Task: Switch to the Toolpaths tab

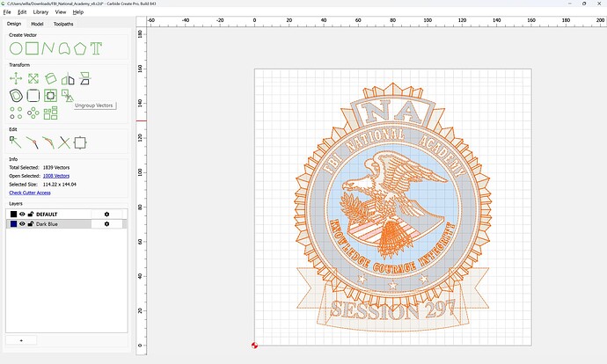Action: (63, 24)
